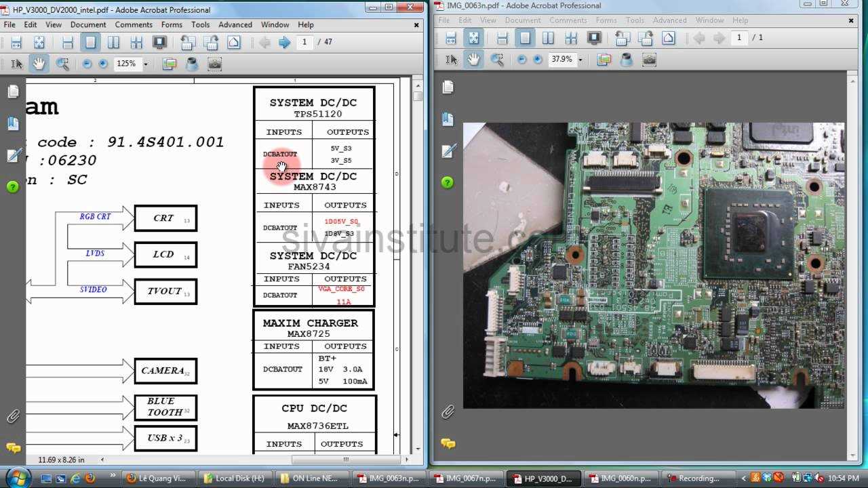
Task: Open Bookmarks panel in IMG_0063n sidebar
Action: click(x=448, y=119)
